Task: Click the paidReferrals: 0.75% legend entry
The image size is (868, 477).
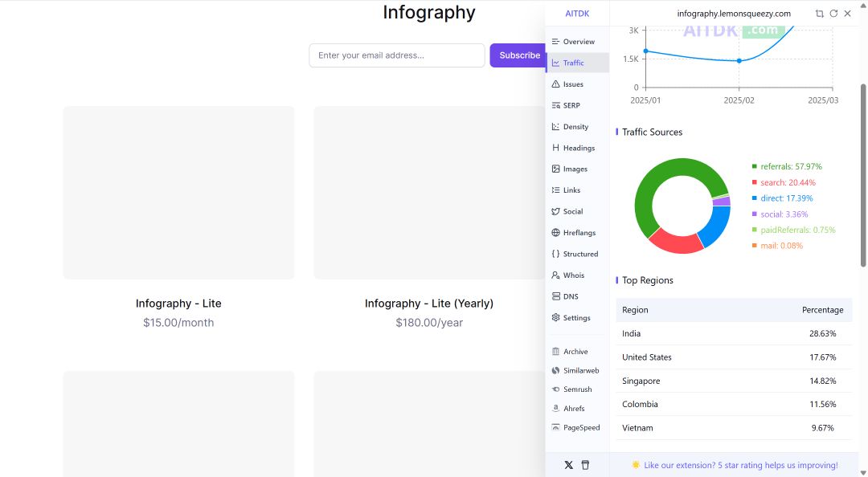Action: pos(794,230)
